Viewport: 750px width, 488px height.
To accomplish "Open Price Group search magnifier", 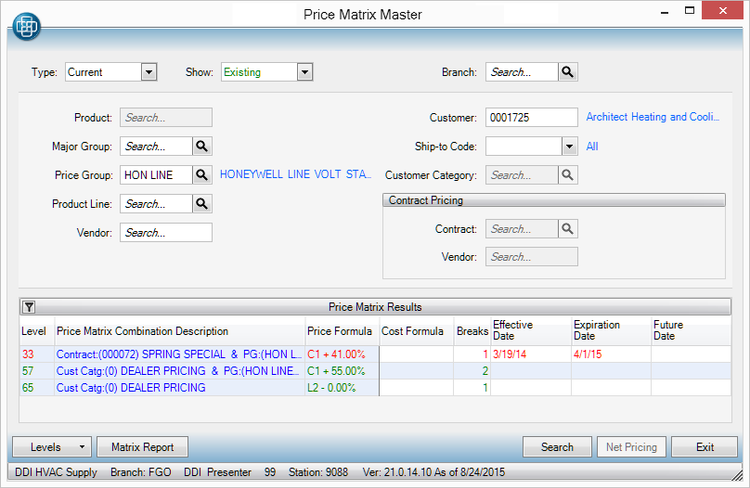I will pos(202,175).
